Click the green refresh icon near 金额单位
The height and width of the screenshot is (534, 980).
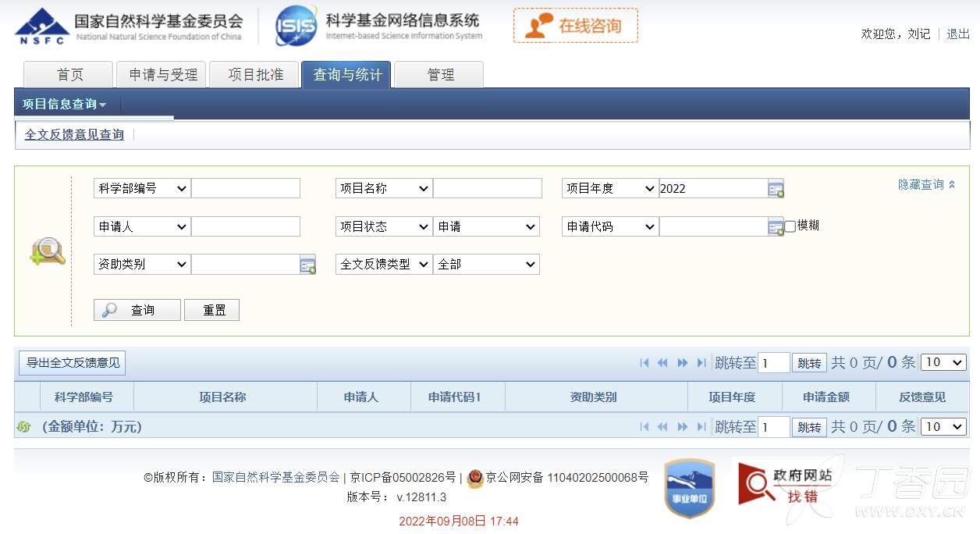23,427
